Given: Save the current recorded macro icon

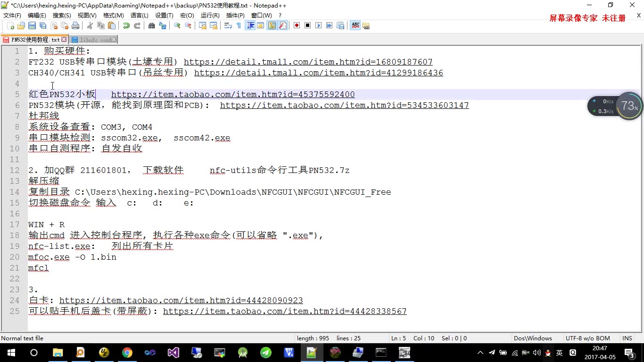Looking at the screenshot, I should pos(340,25).
